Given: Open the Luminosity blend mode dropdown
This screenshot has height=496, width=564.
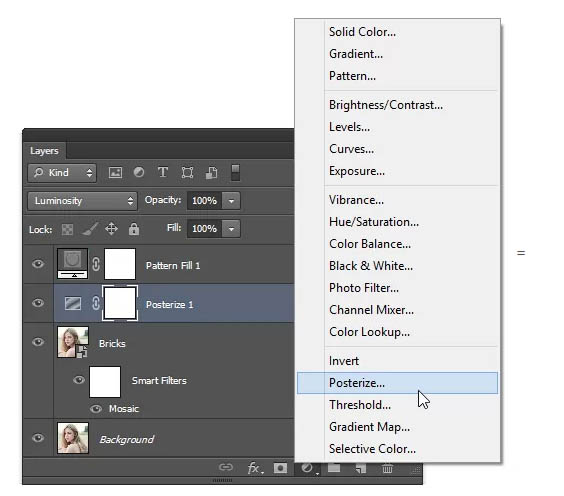Looking at the screenshot, I should 82,201.
